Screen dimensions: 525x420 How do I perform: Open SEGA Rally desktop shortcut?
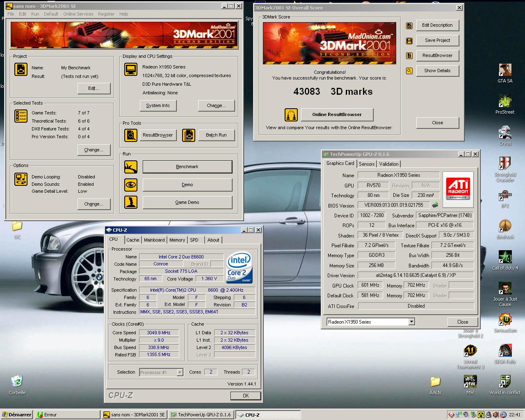pos(505,354)
